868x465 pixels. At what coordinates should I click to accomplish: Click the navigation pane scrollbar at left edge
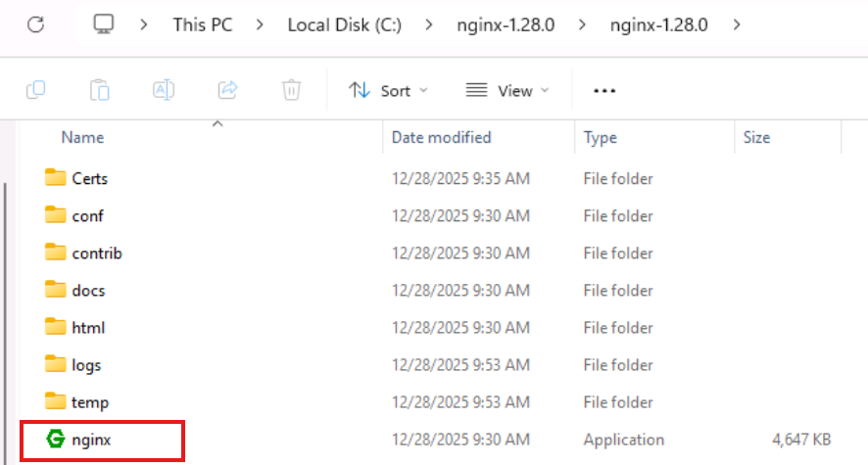(6, 323)
